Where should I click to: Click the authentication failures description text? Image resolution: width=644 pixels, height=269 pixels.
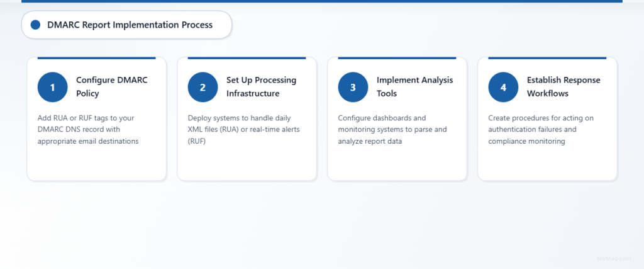point(542,130)
